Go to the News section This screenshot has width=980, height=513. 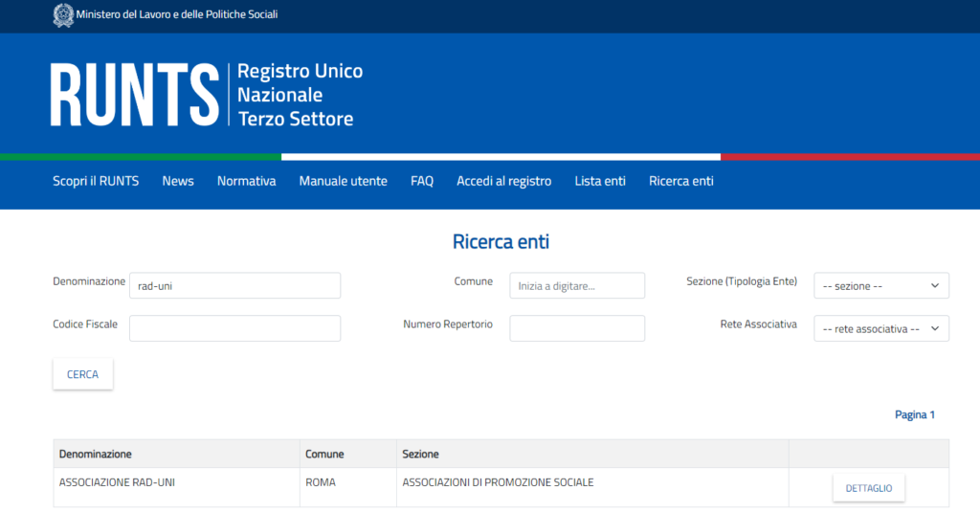[178, 181]
